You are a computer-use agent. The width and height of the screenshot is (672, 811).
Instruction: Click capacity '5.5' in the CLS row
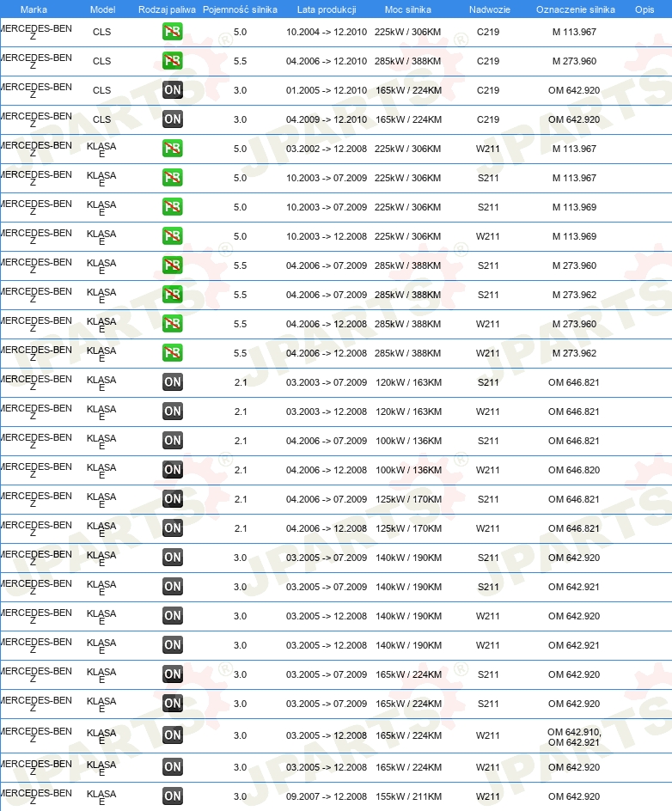click(240, 61)
